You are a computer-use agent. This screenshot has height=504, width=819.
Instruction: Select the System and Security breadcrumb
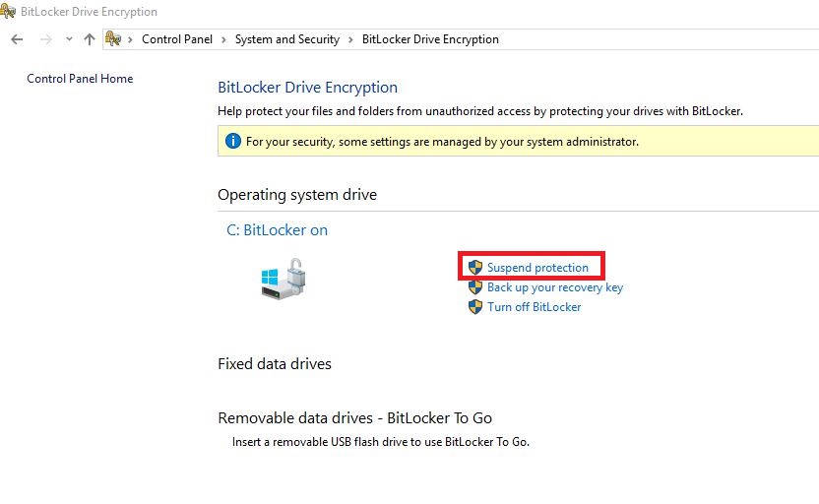click(286, 39)
